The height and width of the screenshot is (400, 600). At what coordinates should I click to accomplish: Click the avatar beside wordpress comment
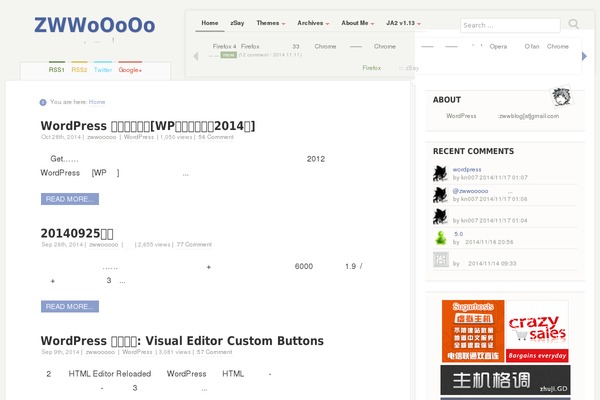(x=440, y=173)
